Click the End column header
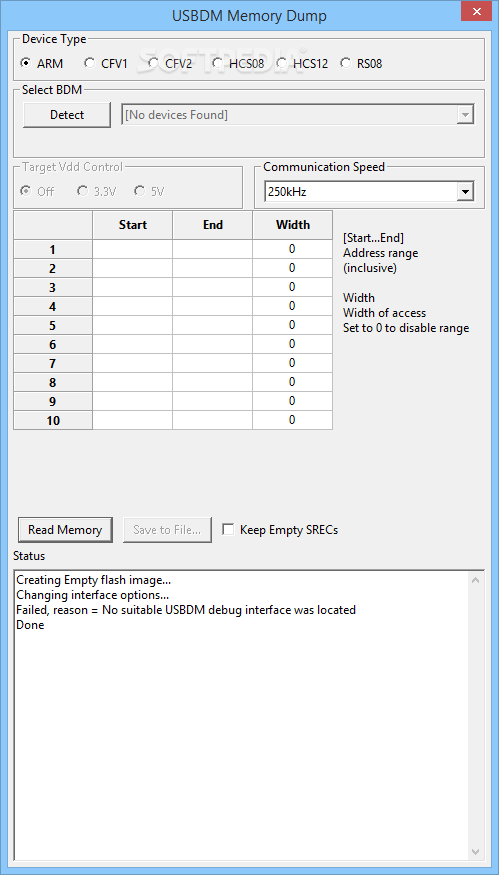The width and height of the screenshot is (499, 875). point(212,225)
